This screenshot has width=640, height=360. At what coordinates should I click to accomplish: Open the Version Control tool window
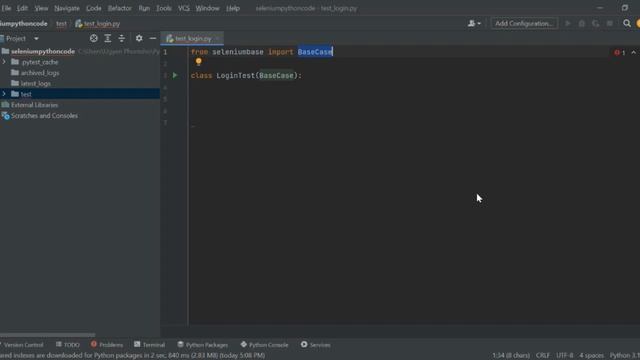(22, 345)
